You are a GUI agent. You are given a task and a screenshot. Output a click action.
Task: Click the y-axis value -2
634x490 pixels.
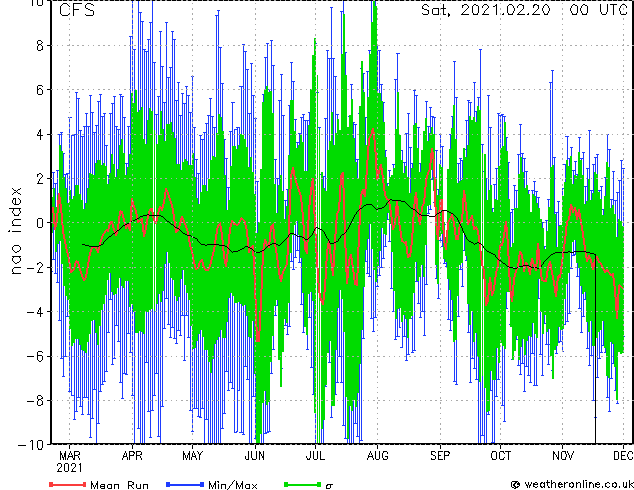click(x=35, y=267)
